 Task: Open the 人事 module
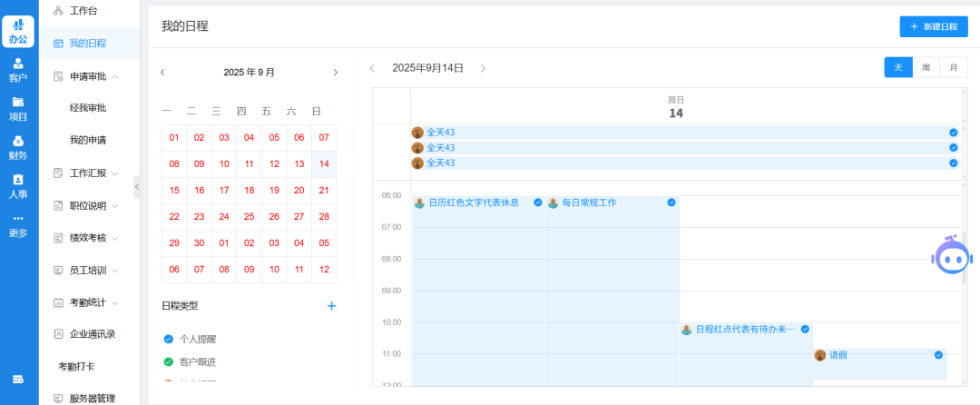pos(18,186)
